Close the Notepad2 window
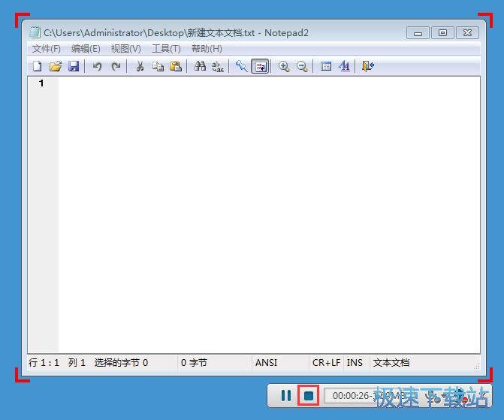Viewport: 504px width, 420px height. tap(468, 33)
